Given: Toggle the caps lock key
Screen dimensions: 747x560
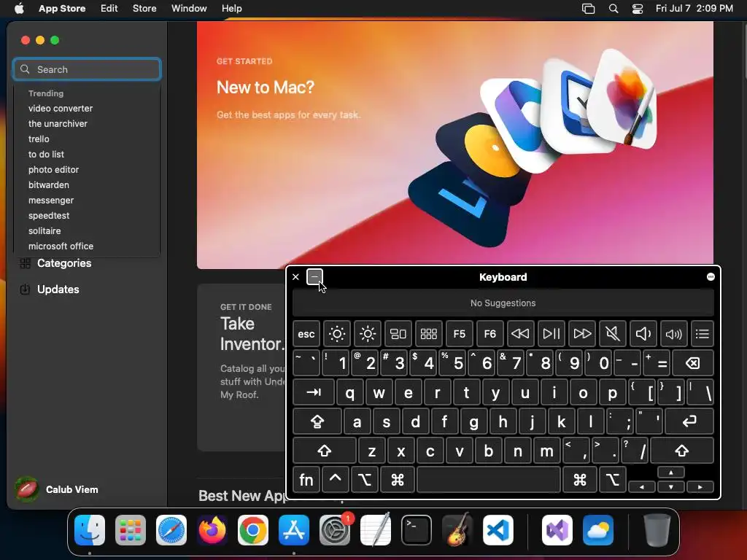Looking at the screenshot, I should point(317,421).
